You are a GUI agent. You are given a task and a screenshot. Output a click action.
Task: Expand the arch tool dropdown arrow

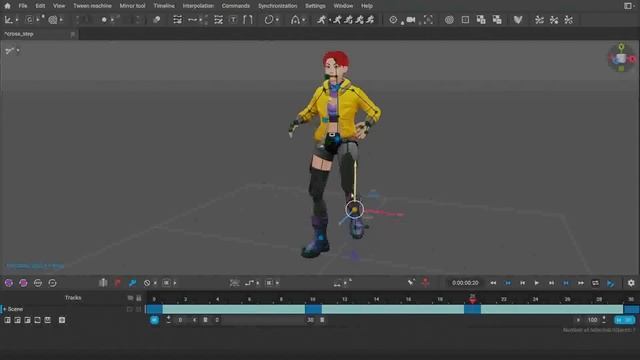[x=304, y=20]
